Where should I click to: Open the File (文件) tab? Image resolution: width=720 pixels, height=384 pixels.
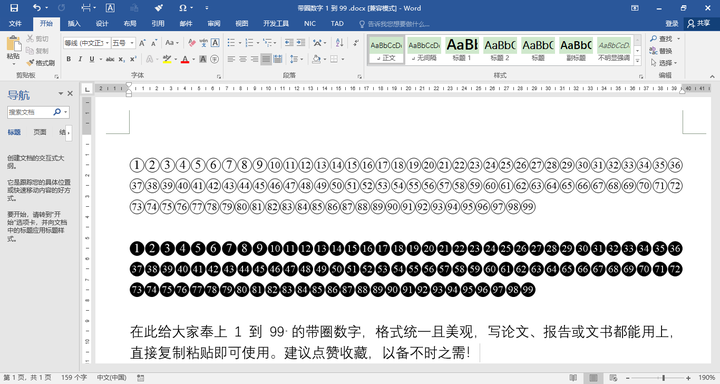pos(15,23)
